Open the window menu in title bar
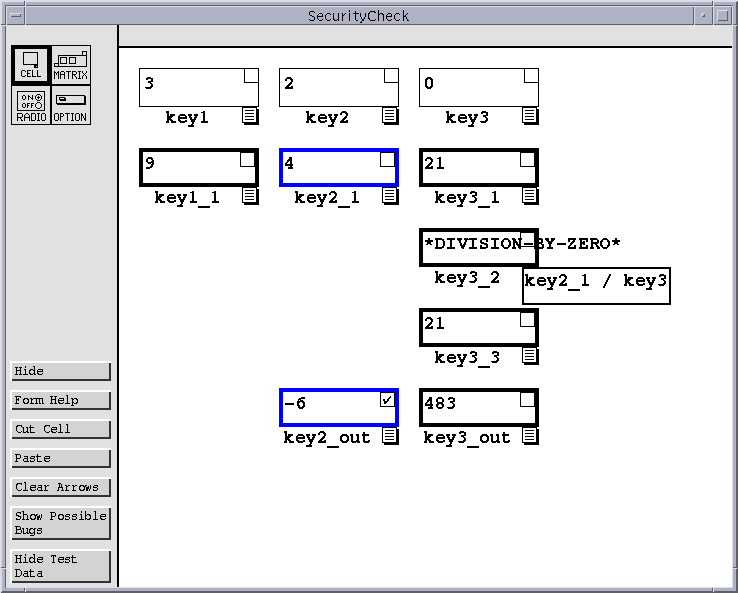Screen dimensions: 738x593 (16, 16)
